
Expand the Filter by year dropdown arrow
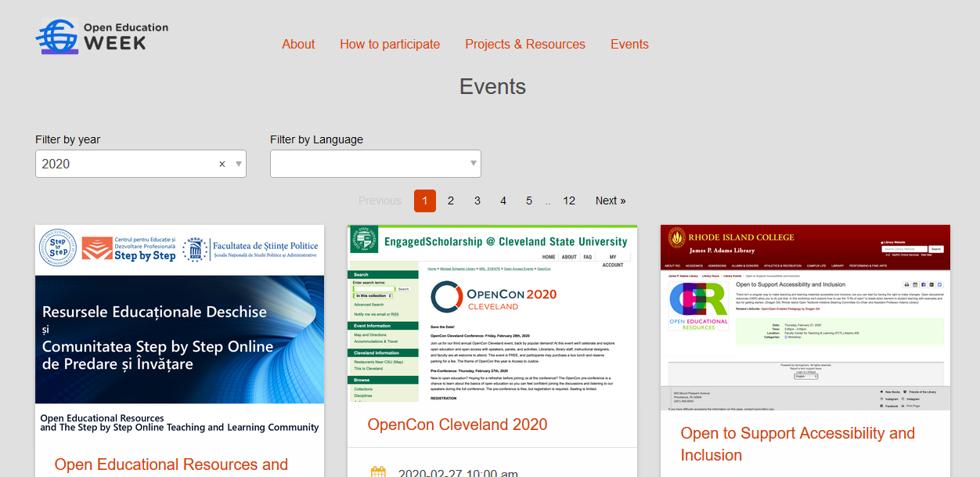pos(239,164)
